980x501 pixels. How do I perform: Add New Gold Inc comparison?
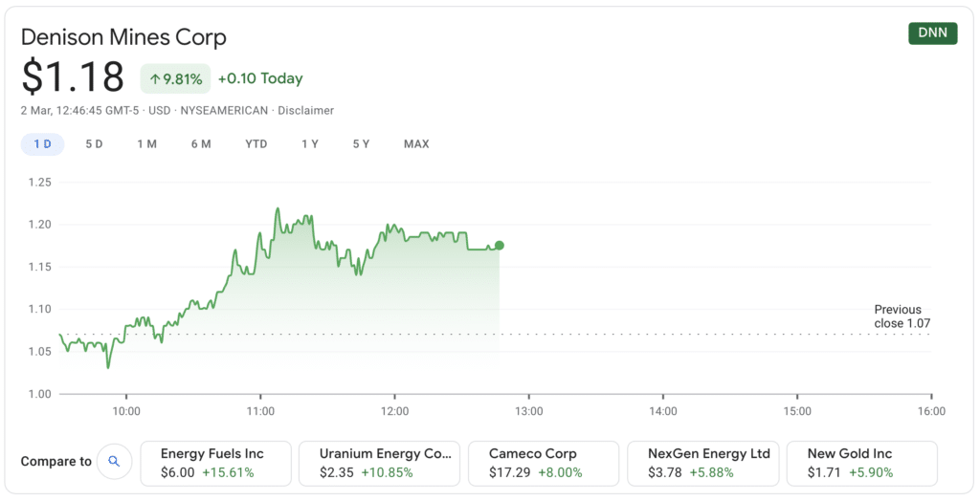coord(862,464)
